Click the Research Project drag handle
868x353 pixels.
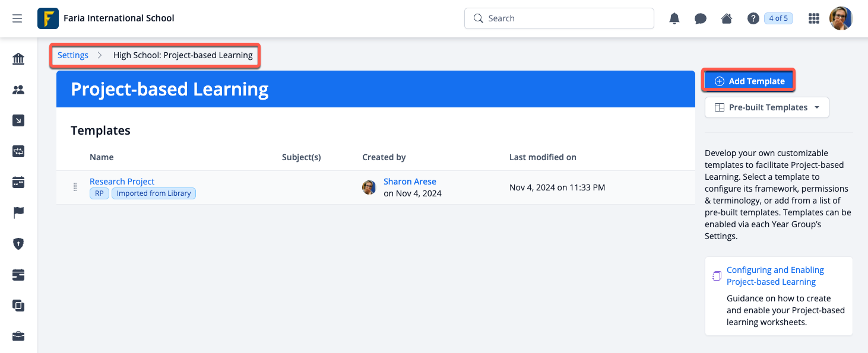coord(75,187)
